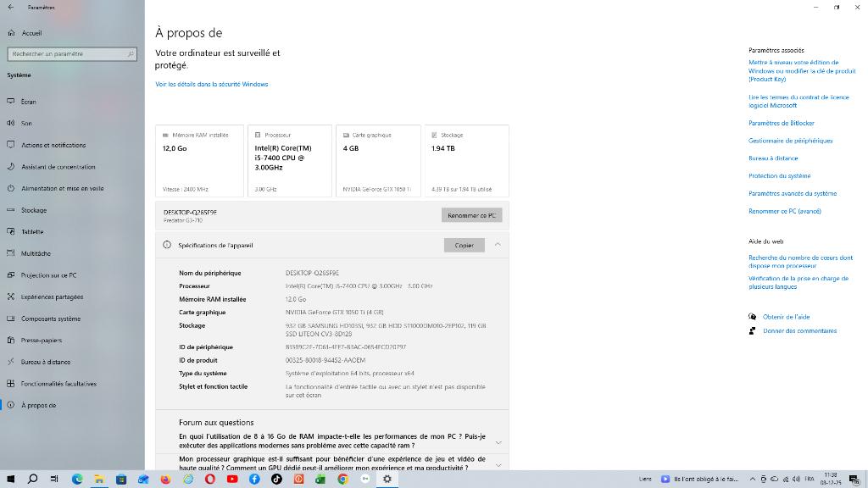
Task: Click the Renommer ce PC button
Action: pyautogui.click(x=471, y=214)
